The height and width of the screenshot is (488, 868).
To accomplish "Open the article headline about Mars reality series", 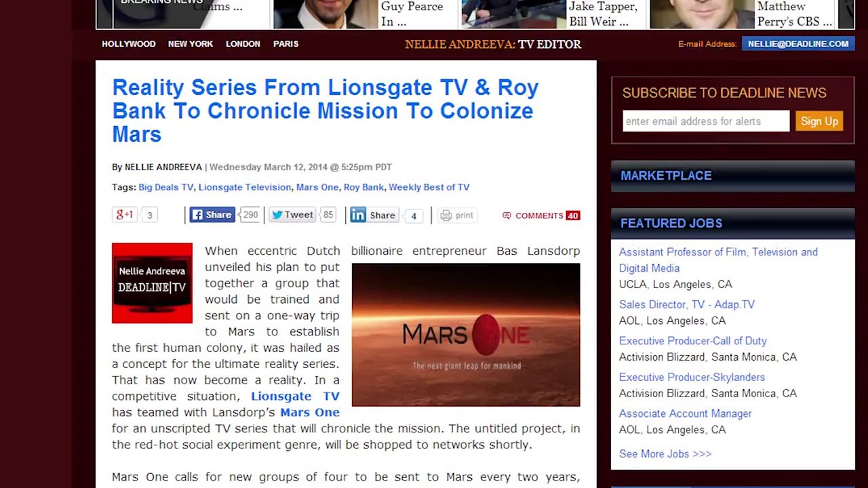I will pos(325,111).
